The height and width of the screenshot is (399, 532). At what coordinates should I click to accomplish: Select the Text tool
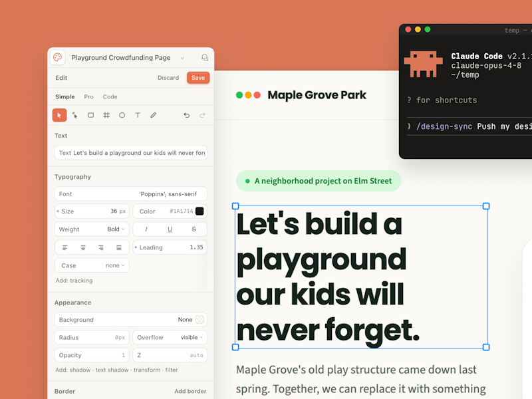[138, 115]
